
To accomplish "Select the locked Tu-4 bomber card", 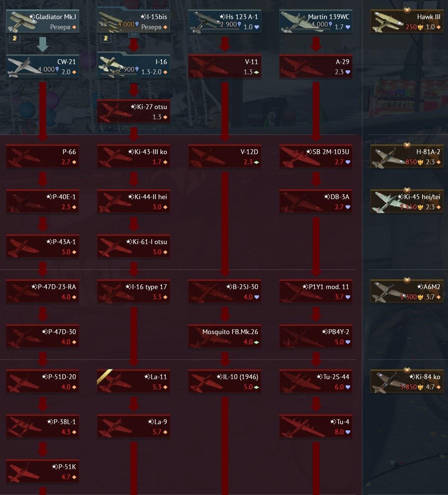I will pos(316,427).
